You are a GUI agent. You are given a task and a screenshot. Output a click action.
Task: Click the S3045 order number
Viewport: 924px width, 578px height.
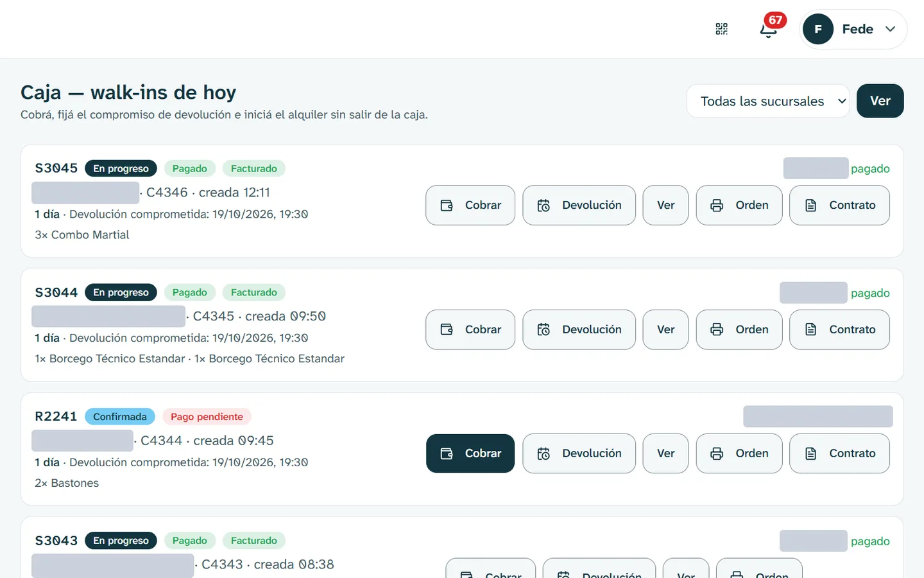click(56, 168)
